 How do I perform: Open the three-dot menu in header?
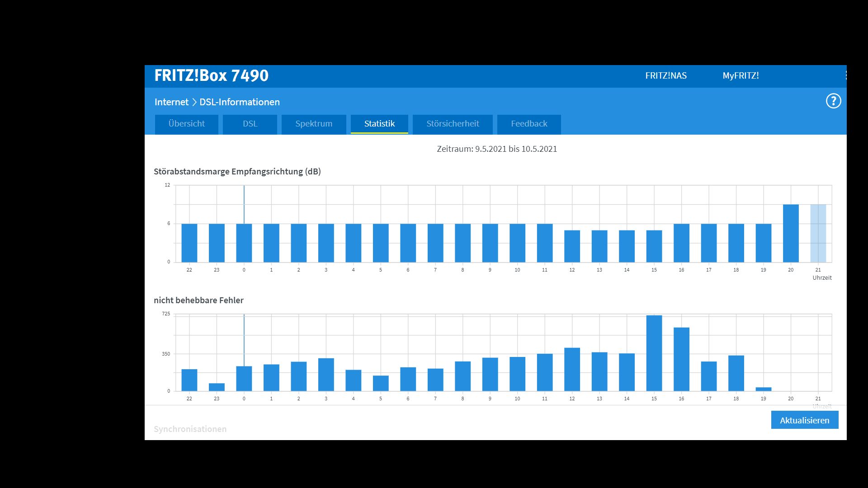click(x=845, y=75)
